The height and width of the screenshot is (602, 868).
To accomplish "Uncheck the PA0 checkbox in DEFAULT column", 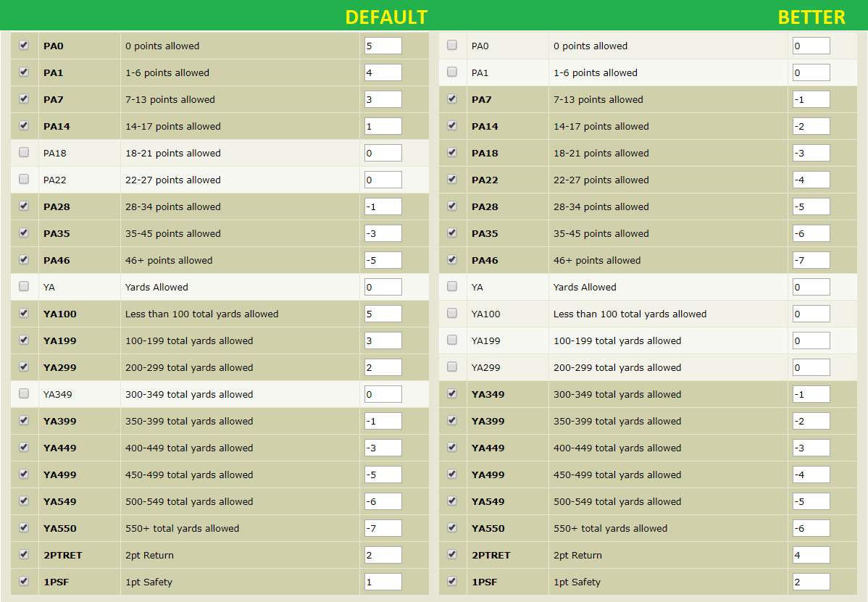I will (24, 45).
